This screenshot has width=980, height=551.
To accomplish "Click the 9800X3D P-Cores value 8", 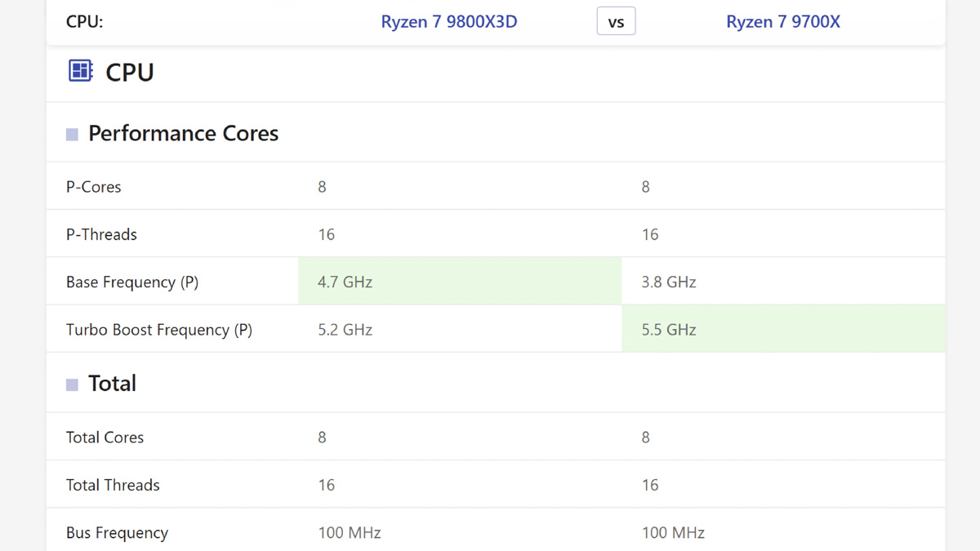I will 322,187.
